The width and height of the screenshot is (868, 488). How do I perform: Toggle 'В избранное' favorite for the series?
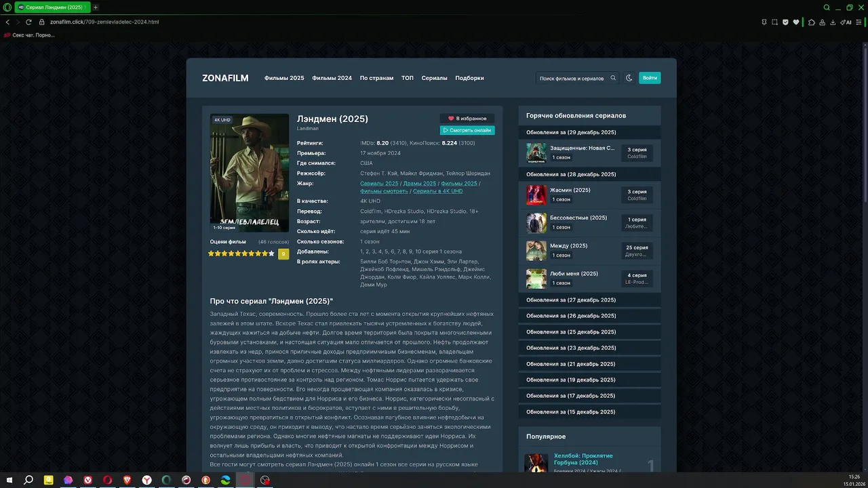click(x=467, y=119)
